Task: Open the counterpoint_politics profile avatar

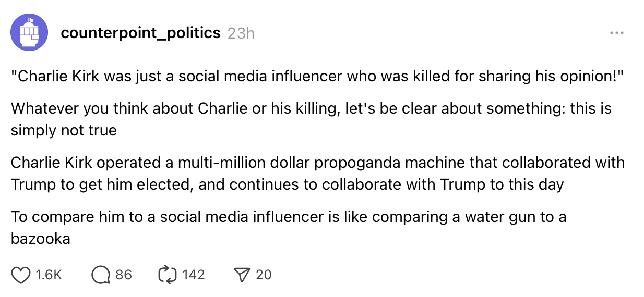Action: (x=30, y=32)
